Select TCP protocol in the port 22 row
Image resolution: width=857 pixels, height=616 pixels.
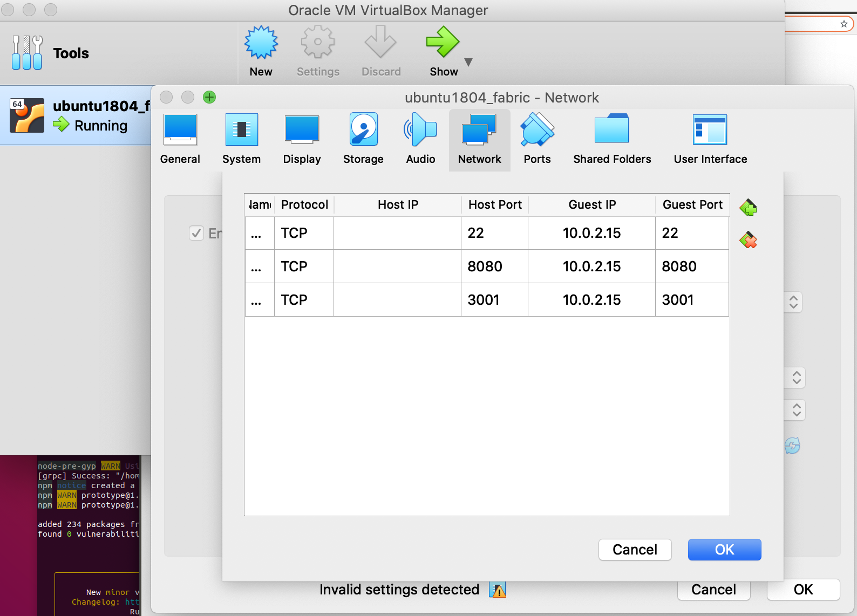tap(304, 233)
